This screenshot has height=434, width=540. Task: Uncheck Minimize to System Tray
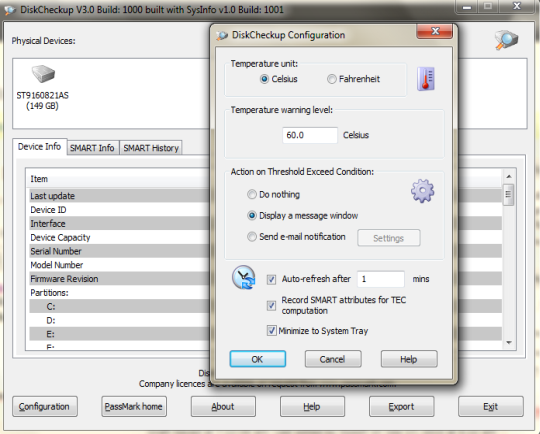271,331
